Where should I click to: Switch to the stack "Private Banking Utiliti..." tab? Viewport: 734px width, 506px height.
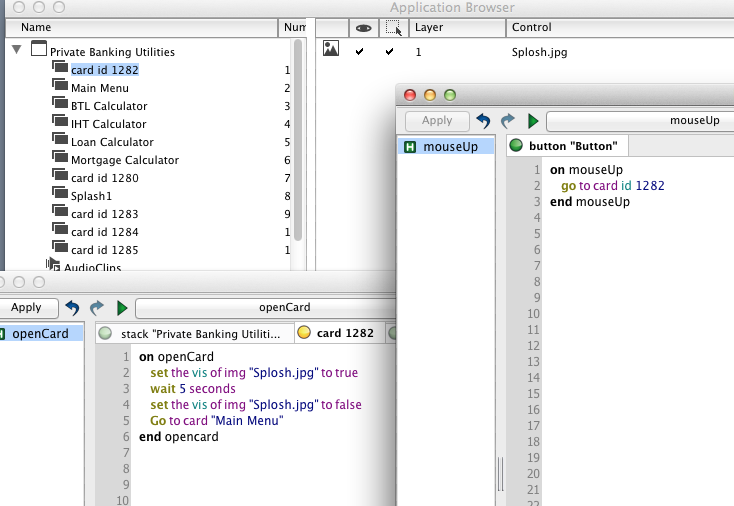[196, 333]
